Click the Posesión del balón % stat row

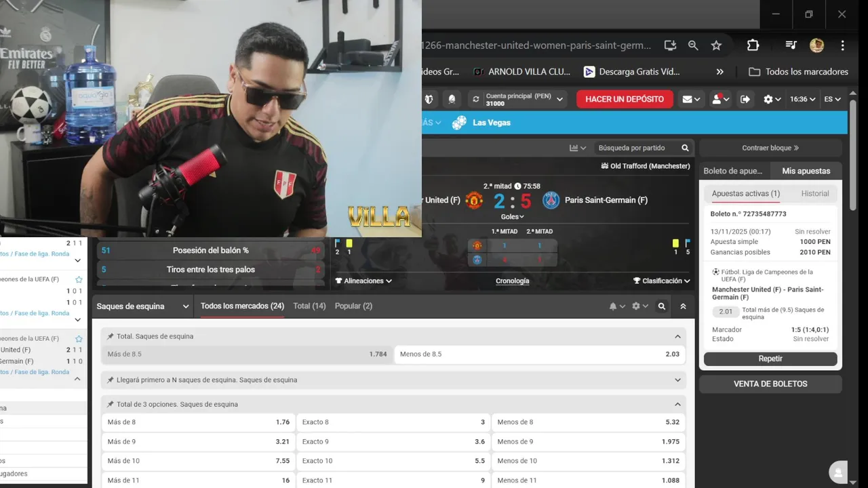click(211, 250)
